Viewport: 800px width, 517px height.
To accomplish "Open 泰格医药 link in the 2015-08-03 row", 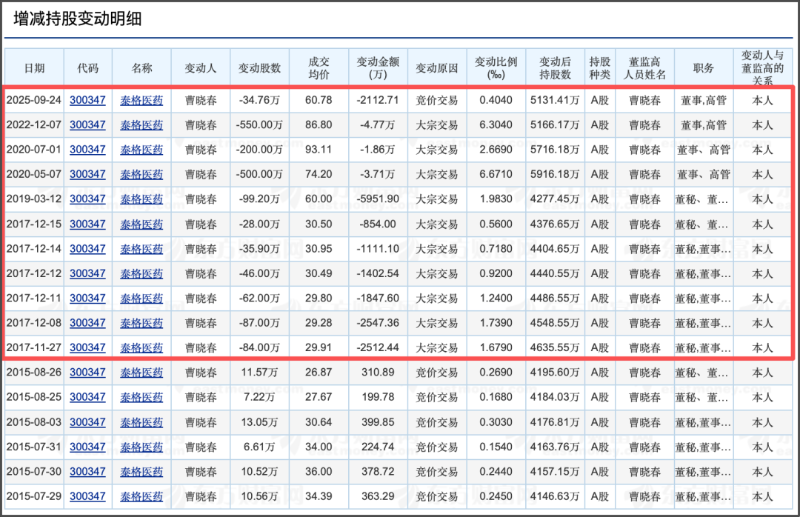I will click(142, 422).
